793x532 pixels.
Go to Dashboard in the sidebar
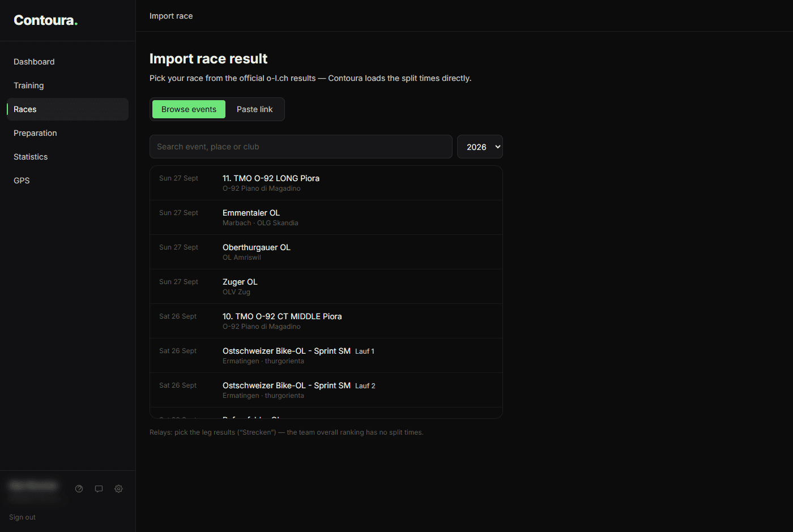[67, 62]
